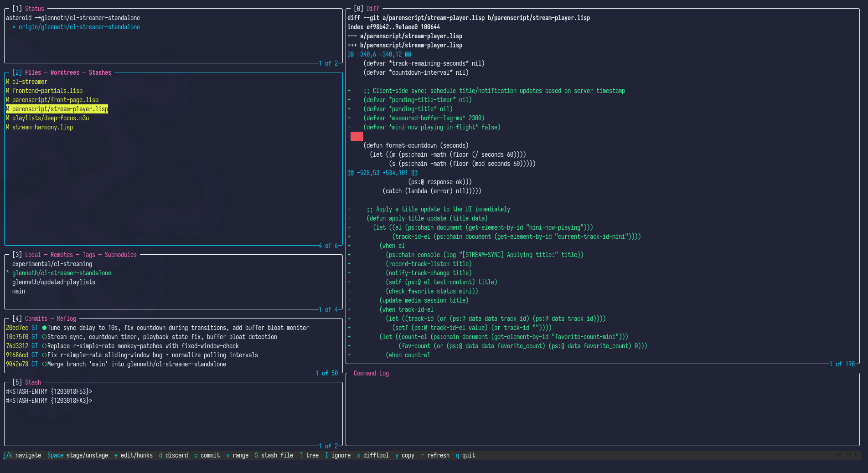Click the copy shortcut hint
This screenshot has width=868, height=473.
[405, 455]
